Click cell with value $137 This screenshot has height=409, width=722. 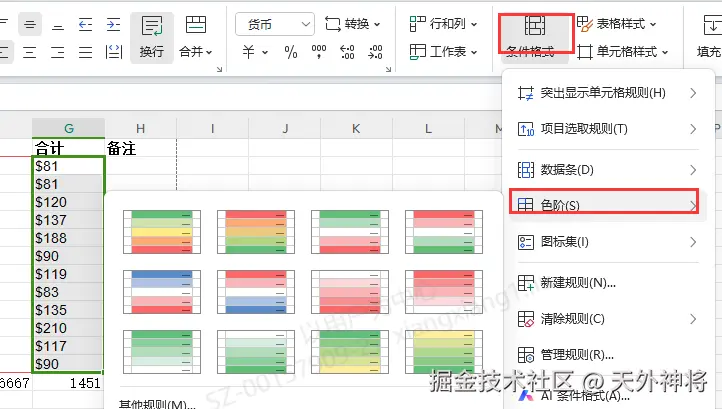point(69,220)
